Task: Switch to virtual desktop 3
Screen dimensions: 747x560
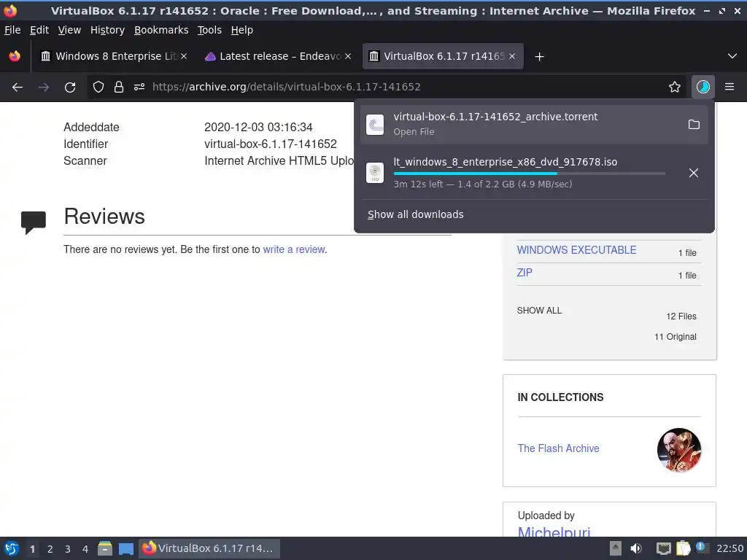Action: coord(68,549)
